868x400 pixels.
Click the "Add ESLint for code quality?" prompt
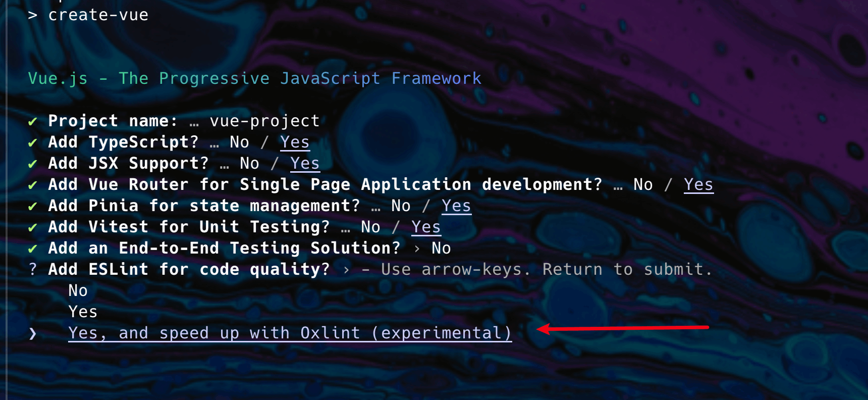189,269
